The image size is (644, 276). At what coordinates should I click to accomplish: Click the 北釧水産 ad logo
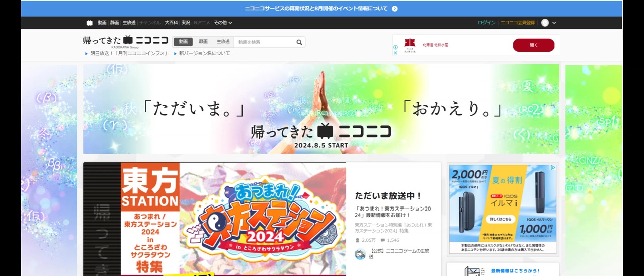pyautogui.click(x=410, y=45)
